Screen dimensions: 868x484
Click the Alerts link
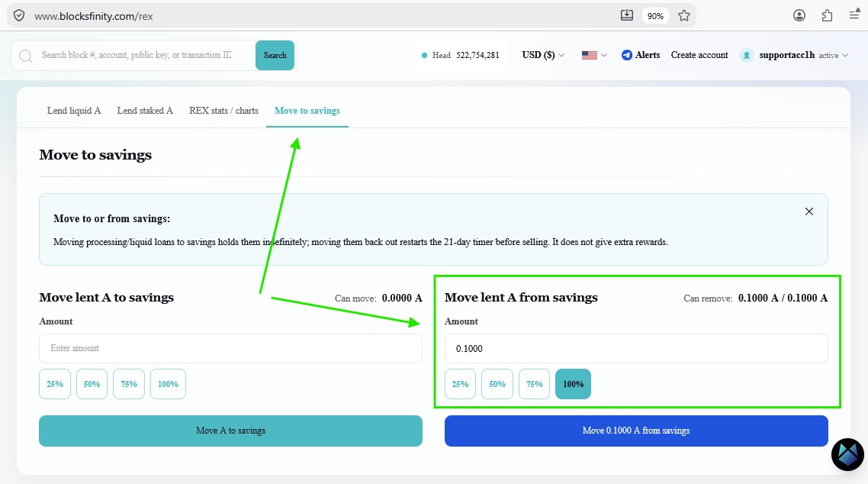647,55
